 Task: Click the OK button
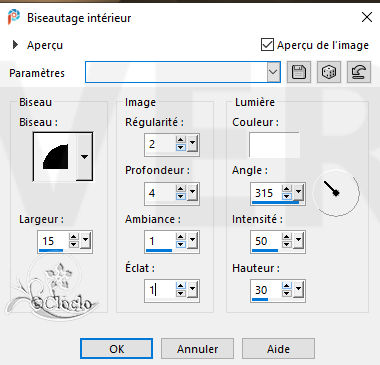coord(117,349)
